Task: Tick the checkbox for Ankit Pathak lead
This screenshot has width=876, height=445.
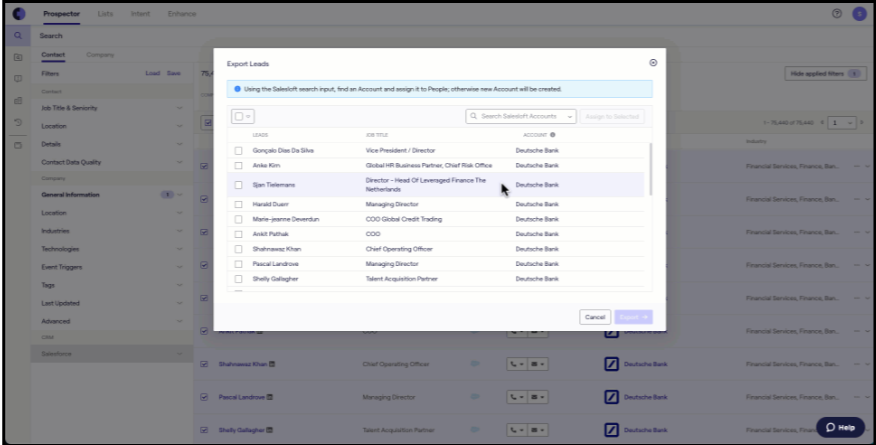Action: [x=239, y=235]
